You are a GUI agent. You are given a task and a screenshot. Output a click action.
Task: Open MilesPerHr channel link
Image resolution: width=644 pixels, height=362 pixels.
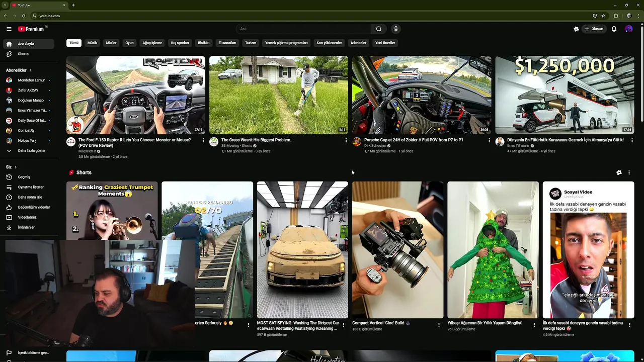tap(87, 151)
